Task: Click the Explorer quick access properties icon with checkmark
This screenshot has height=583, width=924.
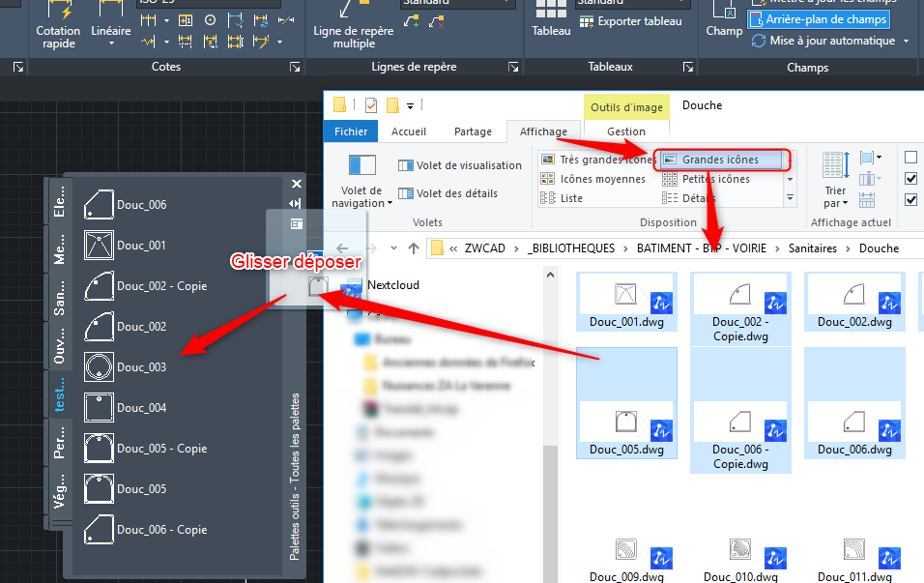Action: (370, 105)
